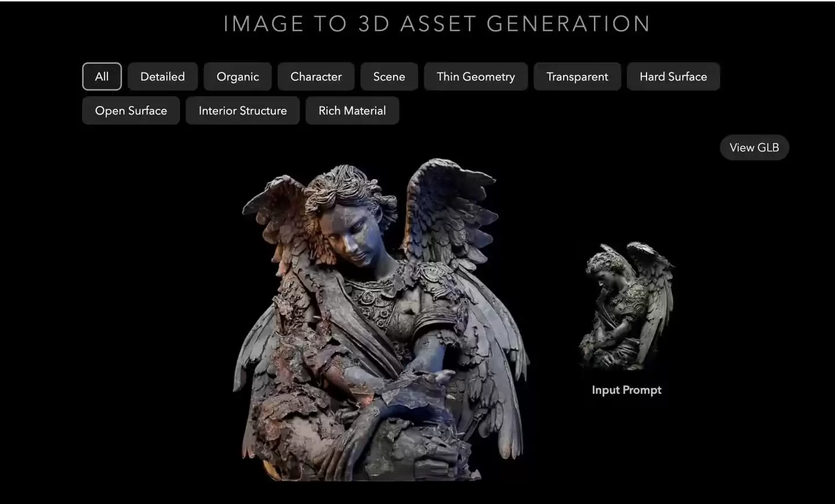The width and height of the screenshot is (835, 504).
Task: Click the Image to 3D Asset Generation heading
Action: tap(437, 24)
